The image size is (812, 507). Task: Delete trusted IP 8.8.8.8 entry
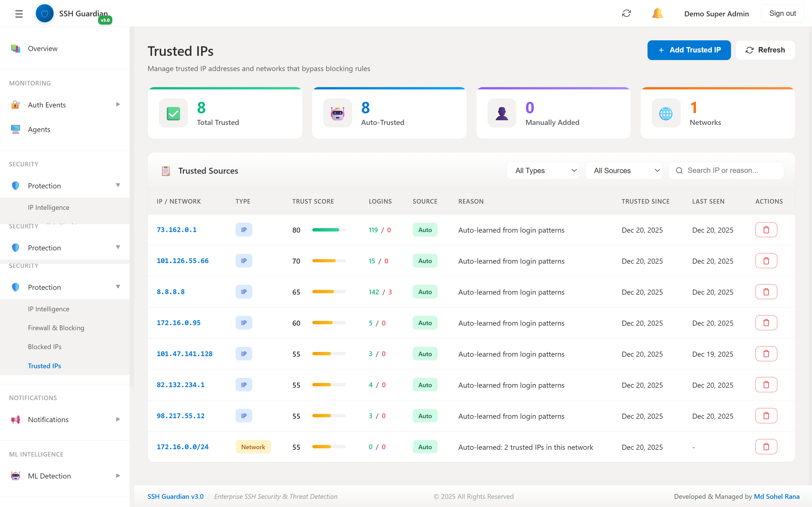click(766, 292)
